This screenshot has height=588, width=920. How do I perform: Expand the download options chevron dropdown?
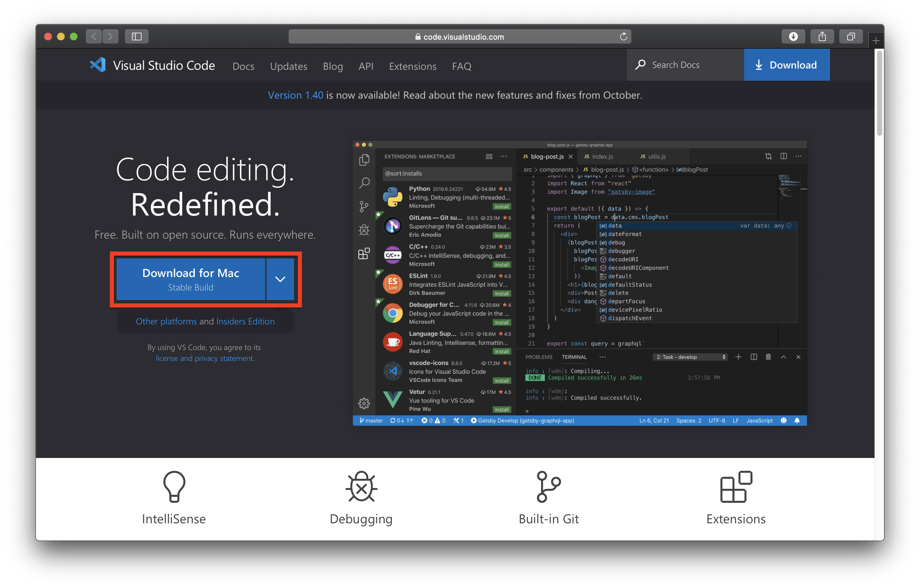(280, 279)
